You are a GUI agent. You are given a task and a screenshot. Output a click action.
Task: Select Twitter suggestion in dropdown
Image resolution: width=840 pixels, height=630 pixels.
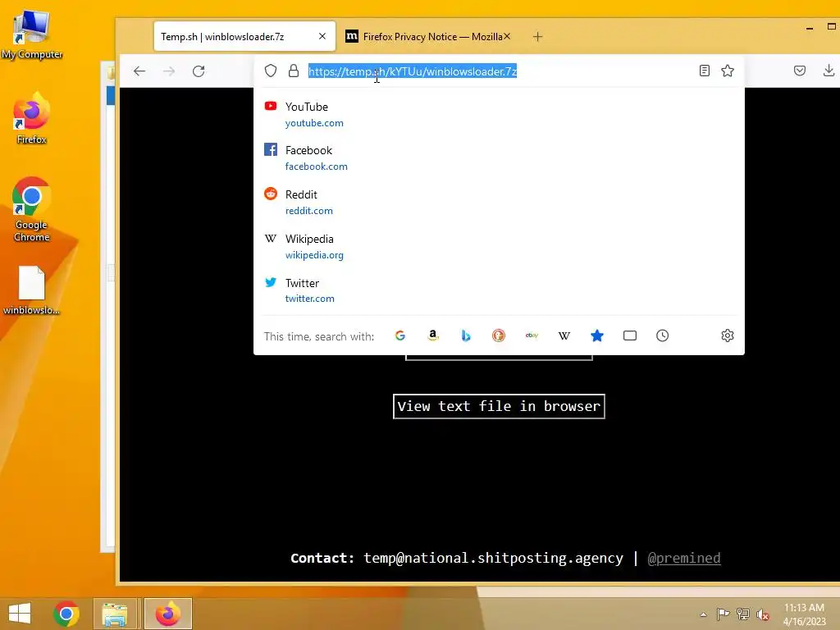499,290
